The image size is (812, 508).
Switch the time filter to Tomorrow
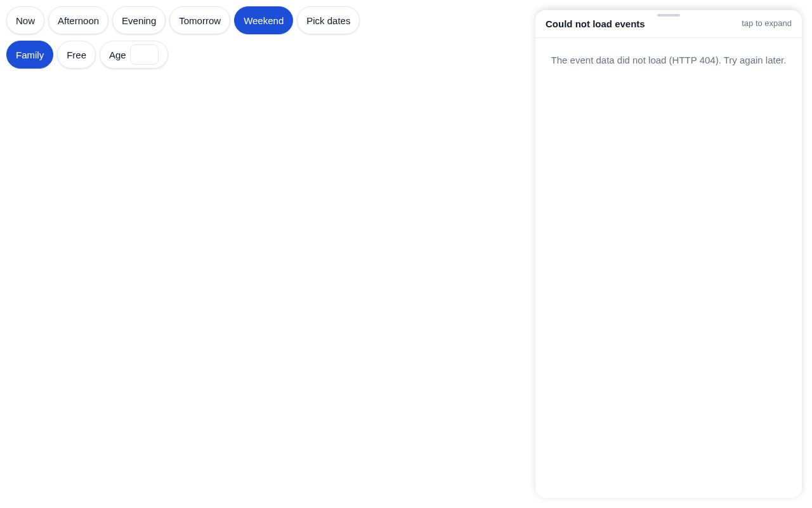coord(200,20)
